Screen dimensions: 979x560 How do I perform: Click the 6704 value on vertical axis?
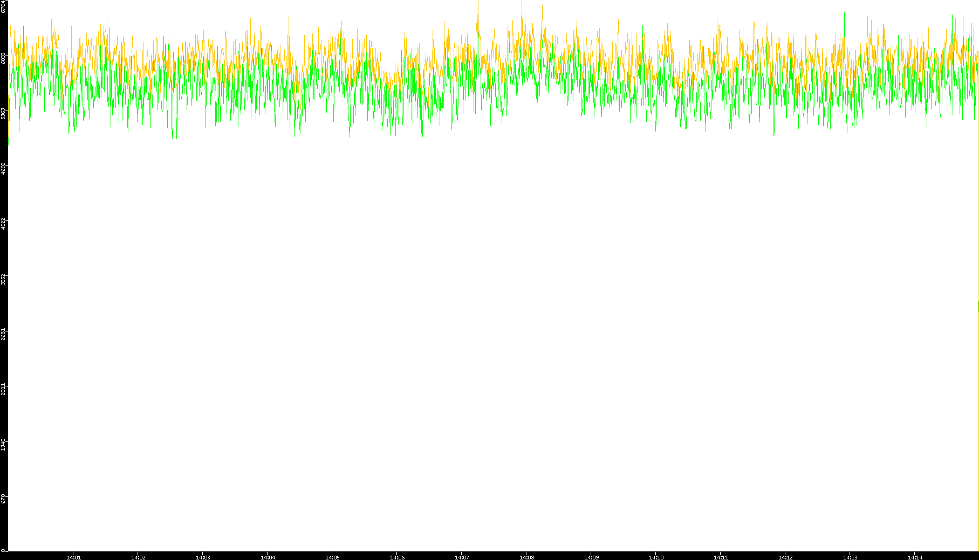4,7
